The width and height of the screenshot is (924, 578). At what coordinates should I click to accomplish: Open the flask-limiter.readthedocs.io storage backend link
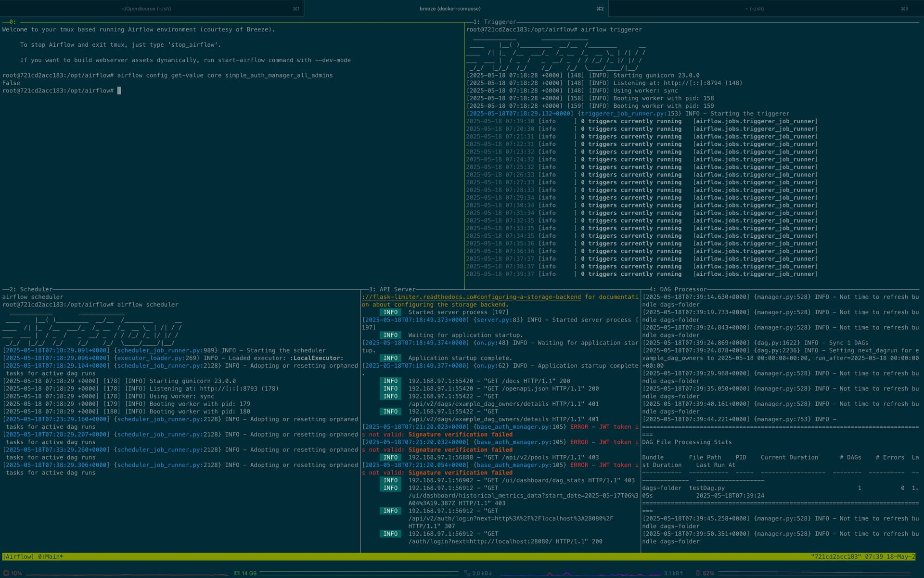(x=471, y=297)
